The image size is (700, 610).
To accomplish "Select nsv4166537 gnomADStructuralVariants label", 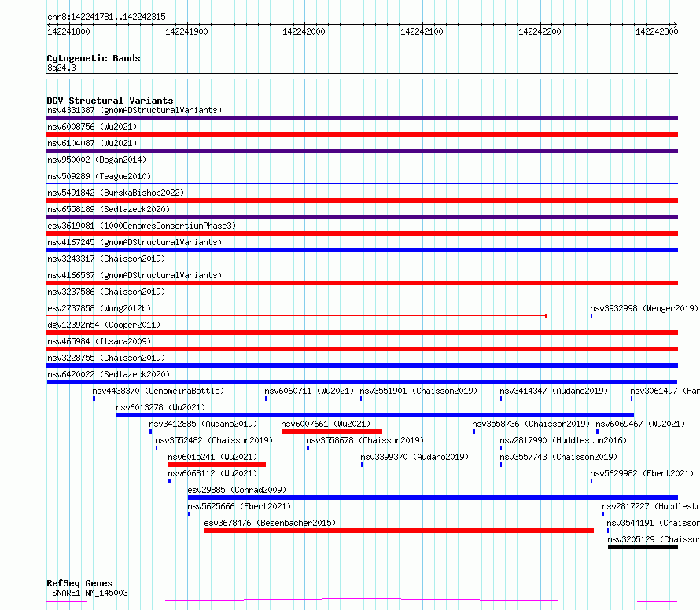I will coord(134,275).
